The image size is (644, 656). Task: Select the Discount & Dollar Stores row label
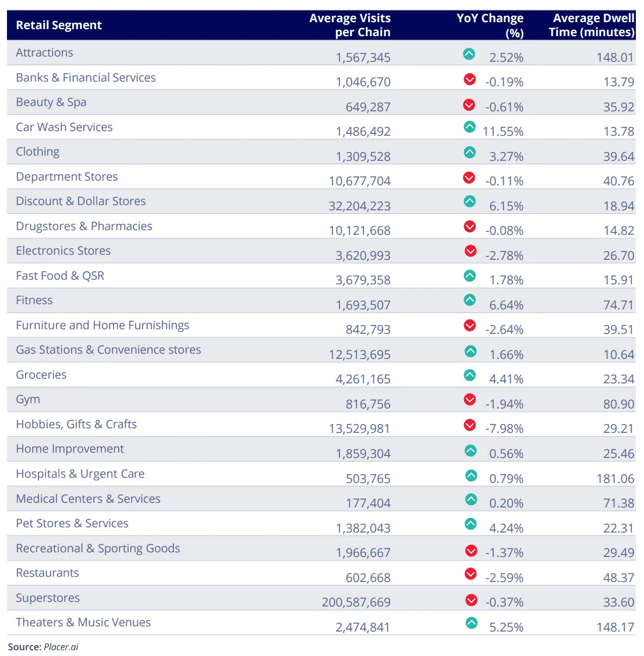pos(81,201)
